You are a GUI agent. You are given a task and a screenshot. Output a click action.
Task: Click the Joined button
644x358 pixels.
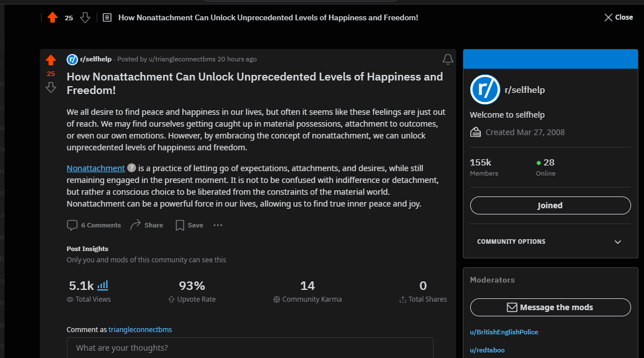click(x=551, y=205)
